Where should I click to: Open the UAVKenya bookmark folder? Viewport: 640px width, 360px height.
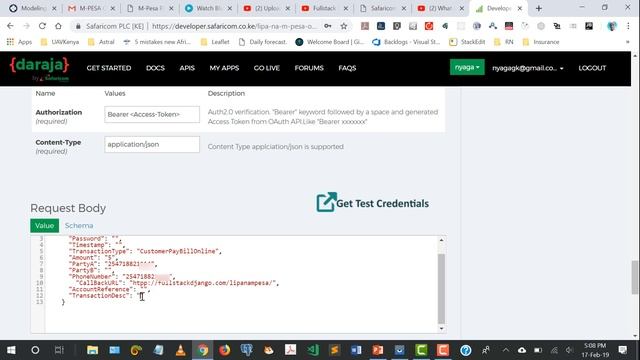(x=60, y=42)
